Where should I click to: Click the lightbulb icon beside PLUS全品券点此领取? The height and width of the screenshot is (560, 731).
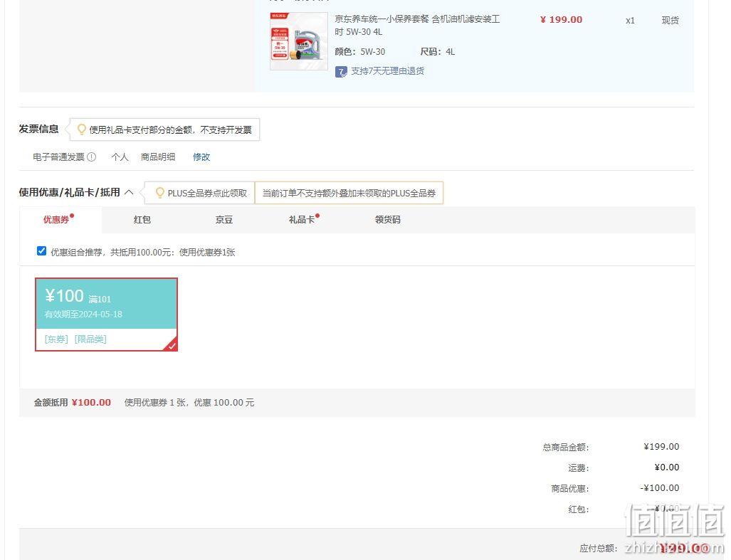160,192
